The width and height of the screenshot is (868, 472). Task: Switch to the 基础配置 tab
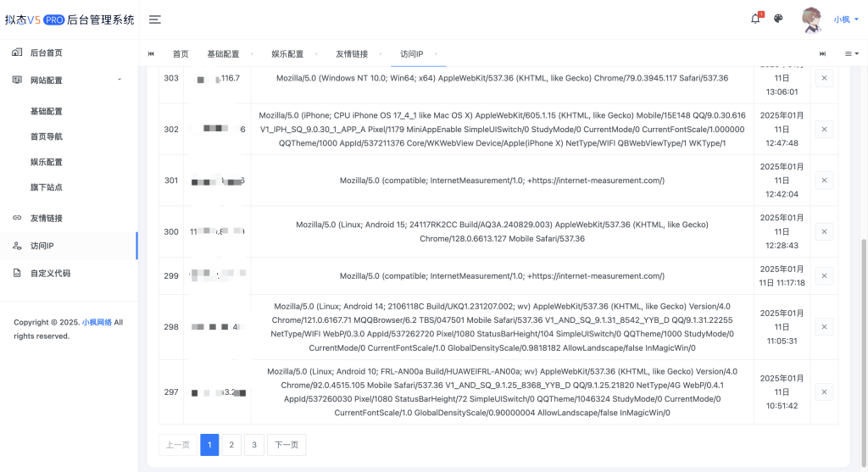[223, 53]
